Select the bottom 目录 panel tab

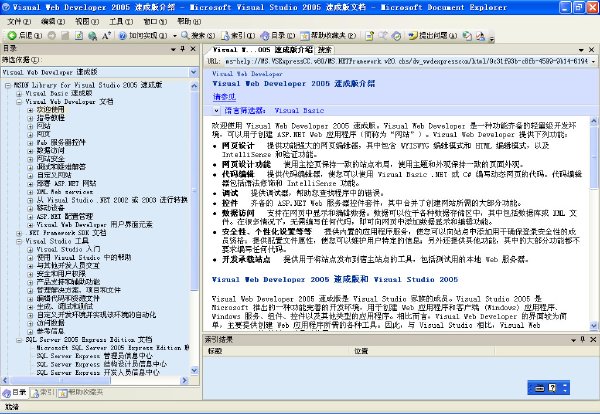click(15, 392)
